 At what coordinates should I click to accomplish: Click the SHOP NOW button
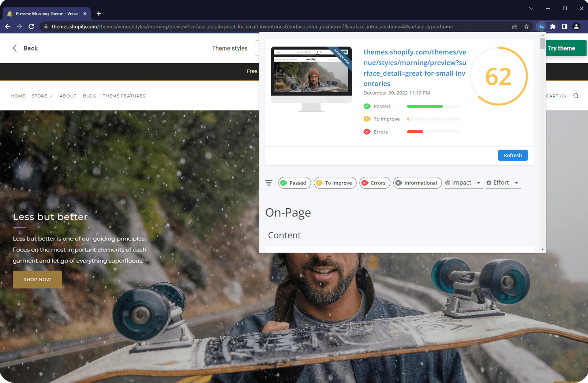click(37, 279)
